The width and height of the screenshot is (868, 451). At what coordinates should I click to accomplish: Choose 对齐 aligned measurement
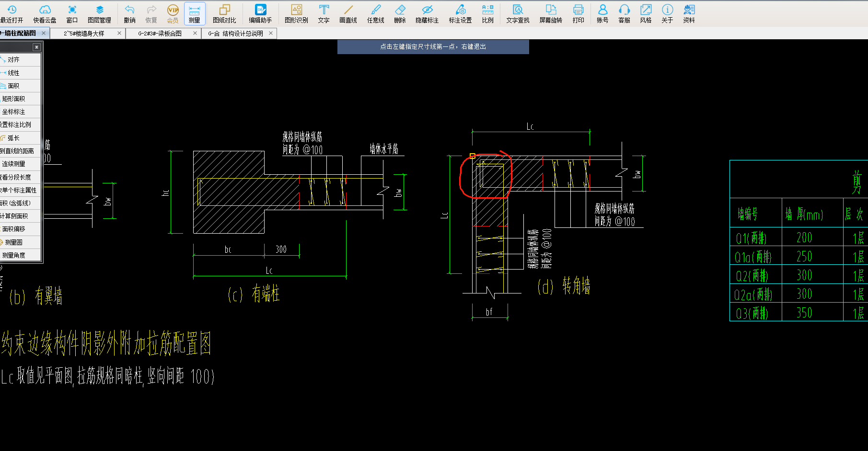(x=20, y=59)
